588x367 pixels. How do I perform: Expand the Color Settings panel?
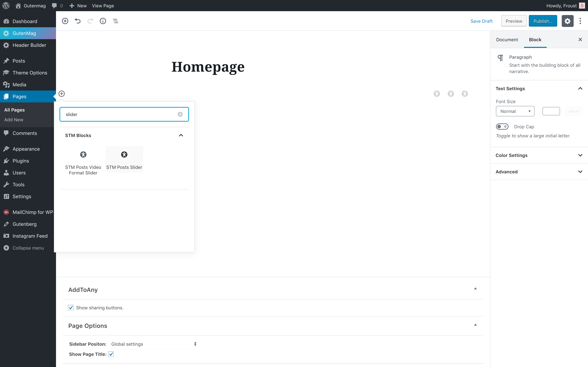[539, 155]
